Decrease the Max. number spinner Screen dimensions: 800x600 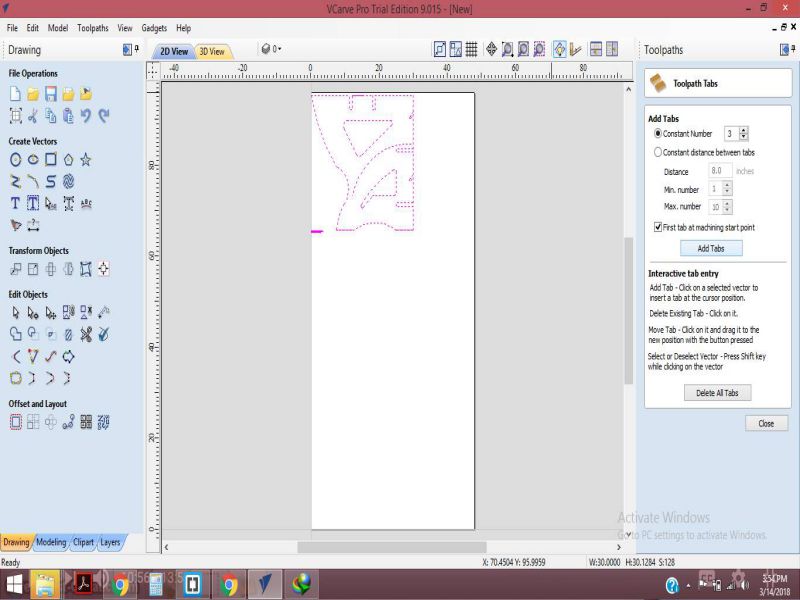(728, 210)
